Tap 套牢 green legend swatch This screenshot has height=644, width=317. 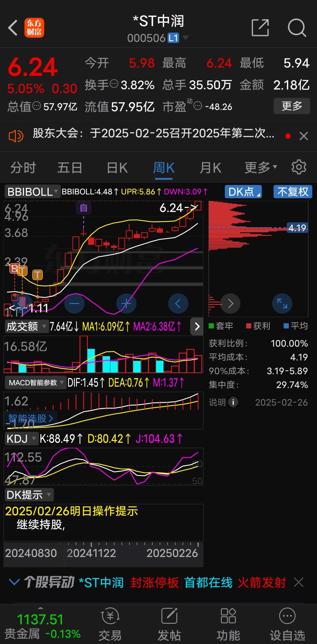211,326
